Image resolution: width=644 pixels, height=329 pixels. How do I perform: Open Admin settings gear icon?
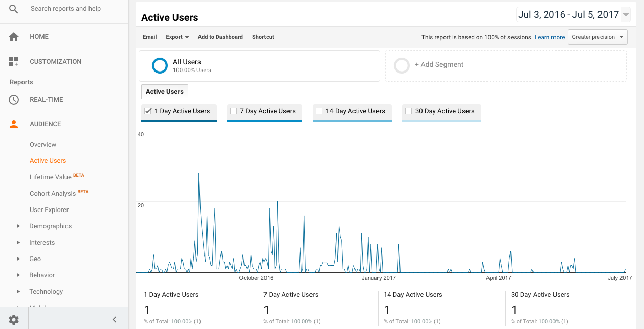14,320
